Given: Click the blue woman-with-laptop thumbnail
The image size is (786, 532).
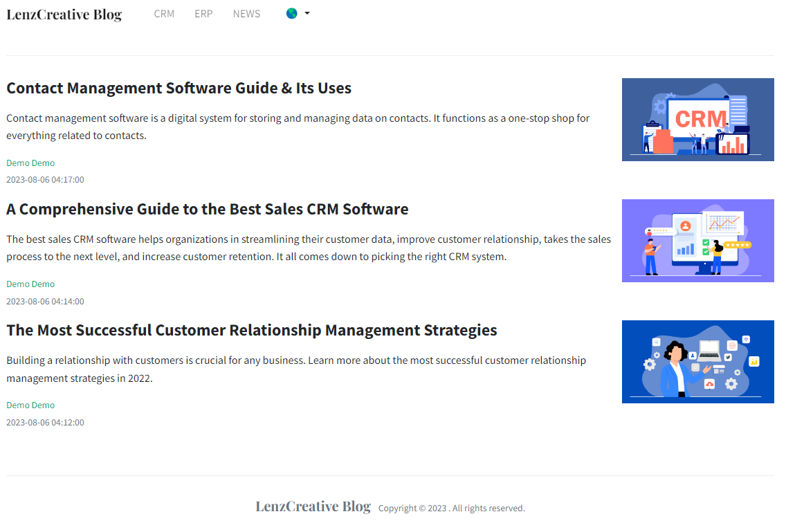Looking at the screenshot, I should point(697,362).
